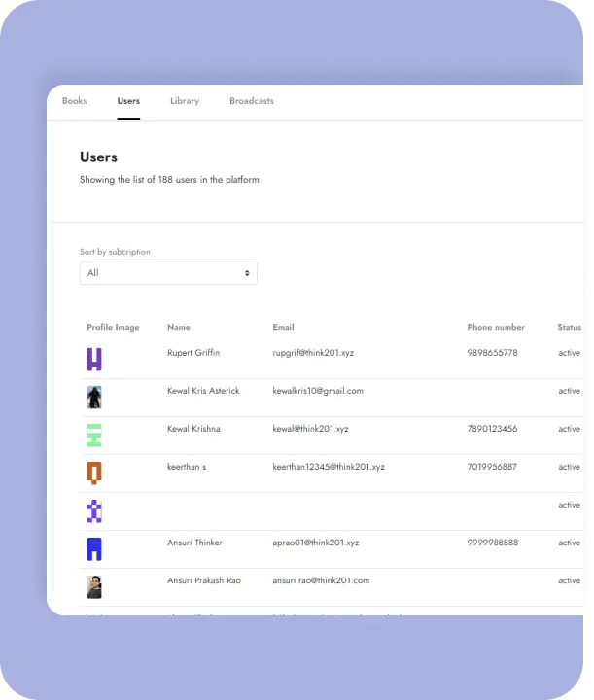The image size is (594, 700).
Task: Click Ansuri Prakash Rao's profile photo
Action: 94,586
